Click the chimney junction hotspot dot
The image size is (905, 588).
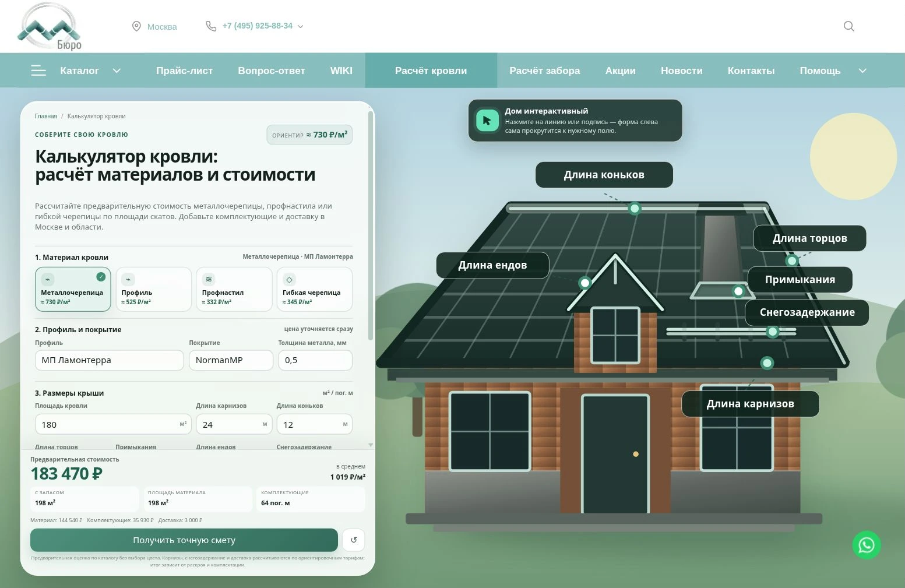click(738, 291)
